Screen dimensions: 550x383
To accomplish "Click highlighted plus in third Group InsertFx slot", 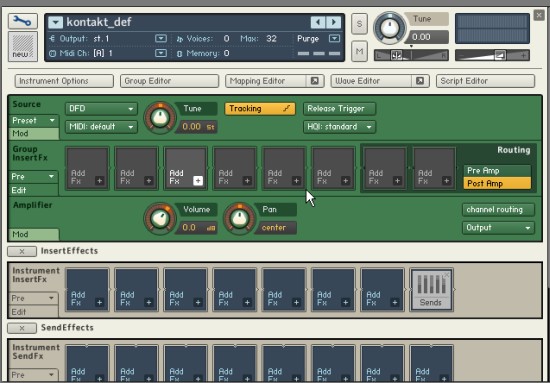I will click(198, 181).
